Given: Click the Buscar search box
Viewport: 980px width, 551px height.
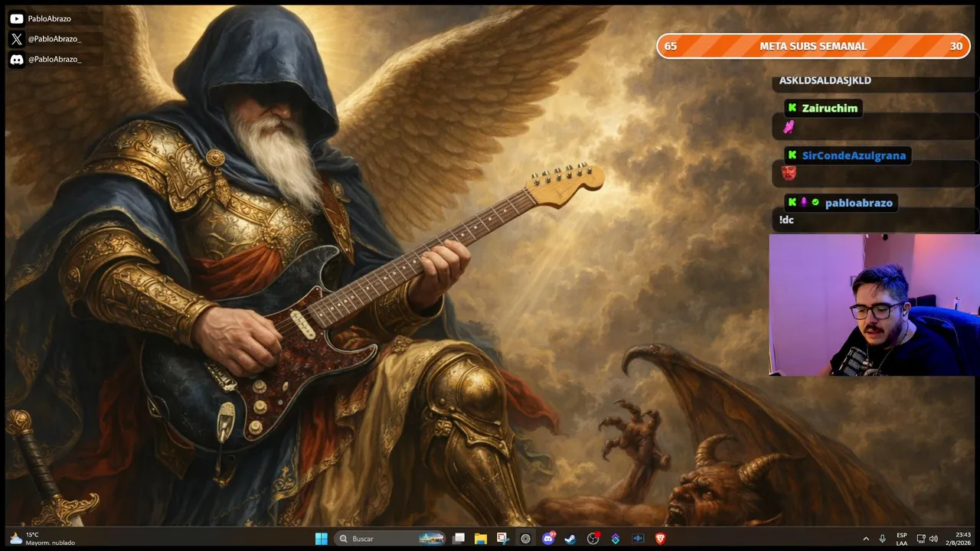Looking at the screenshot, I should pyautogui.click(x=390, y=539).
